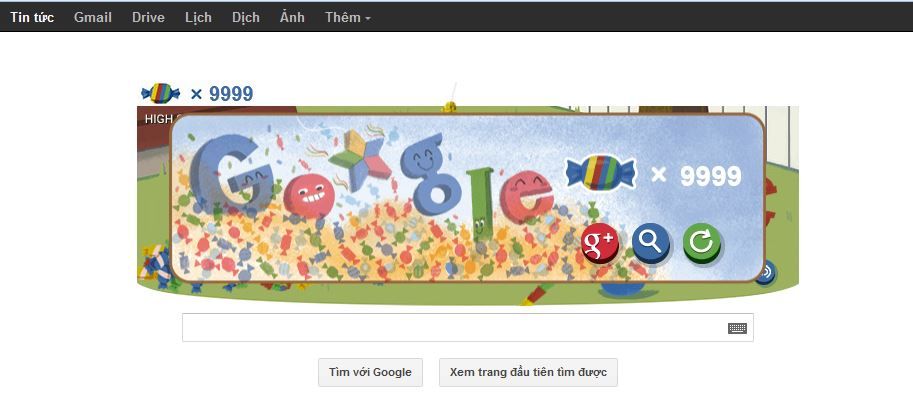This screenshot has width=913, height=413.
Task: Share score via the Google+ button
Action: click(x=600, y=242)
